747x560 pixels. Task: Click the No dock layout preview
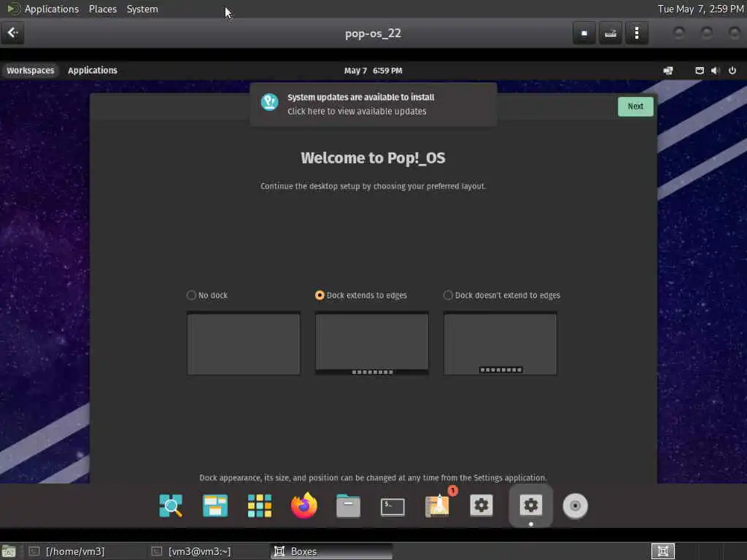tap(244, 343)
